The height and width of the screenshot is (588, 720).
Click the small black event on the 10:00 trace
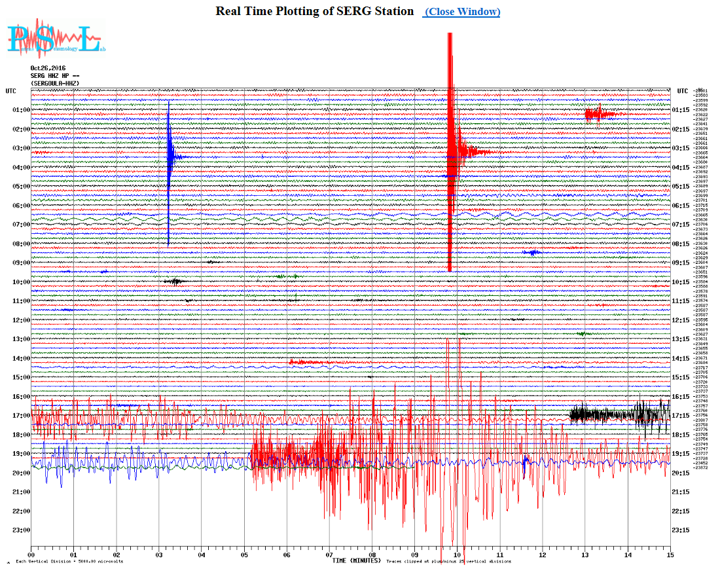click(175, 282)
